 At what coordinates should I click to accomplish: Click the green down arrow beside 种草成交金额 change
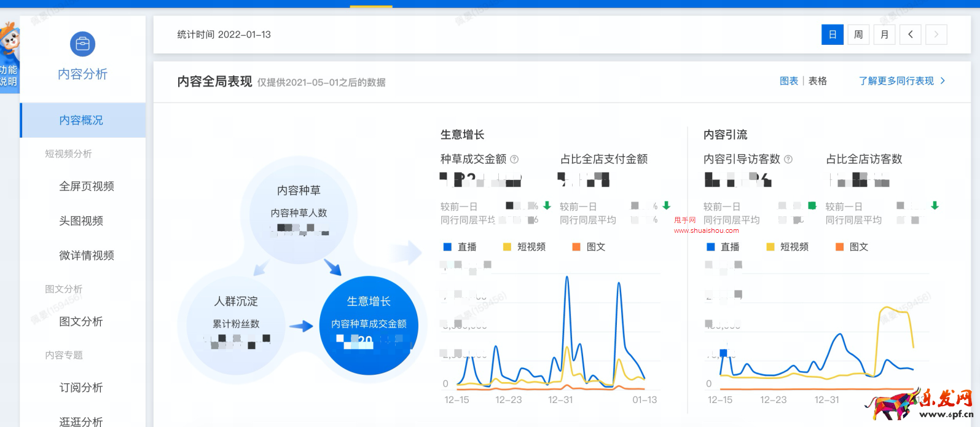tap(547, 206)
